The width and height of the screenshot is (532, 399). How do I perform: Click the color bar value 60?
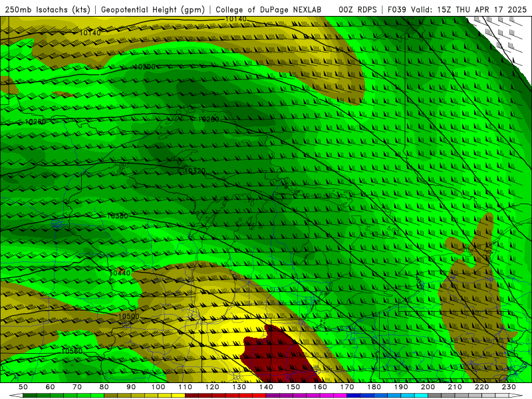(51, 387)
